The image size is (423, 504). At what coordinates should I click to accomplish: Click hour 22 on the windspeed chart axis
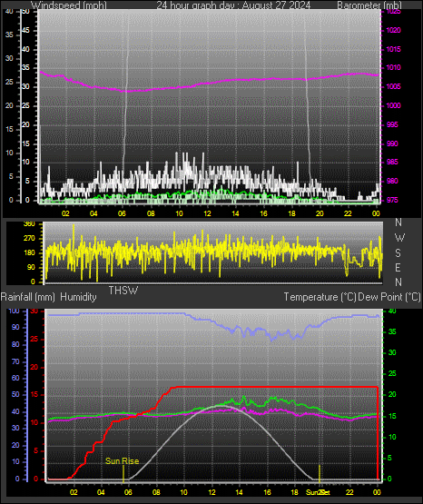tap(348, 213)
